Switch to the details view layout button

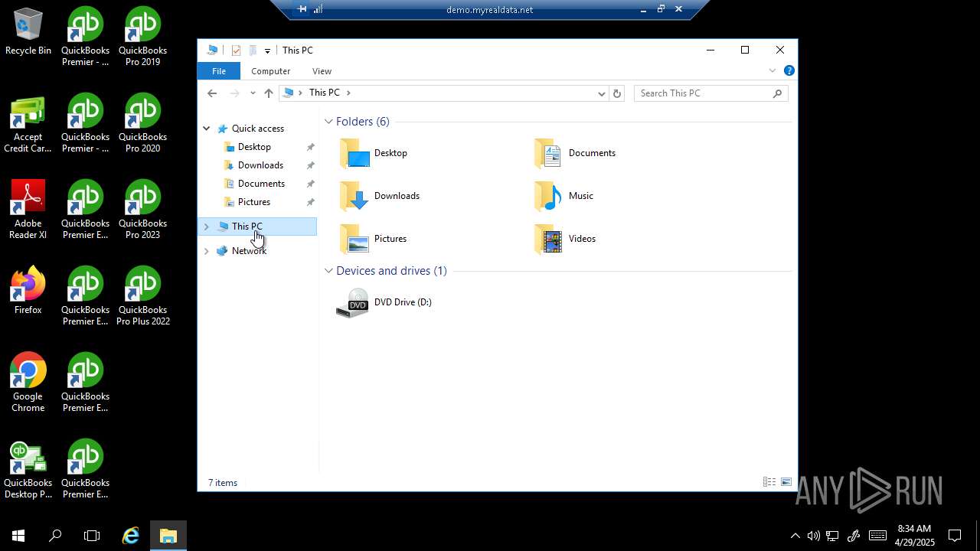point(769,482)
